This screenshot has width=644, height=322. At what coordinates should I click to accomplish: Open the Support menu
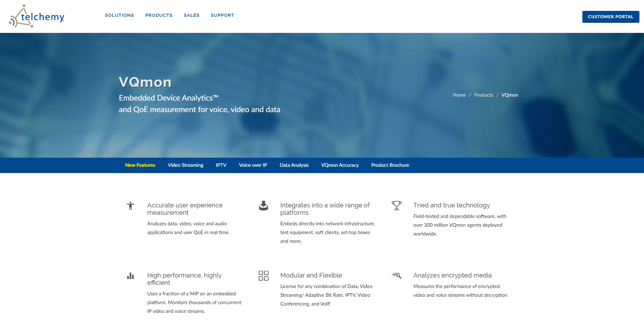[x=222, y=15]
